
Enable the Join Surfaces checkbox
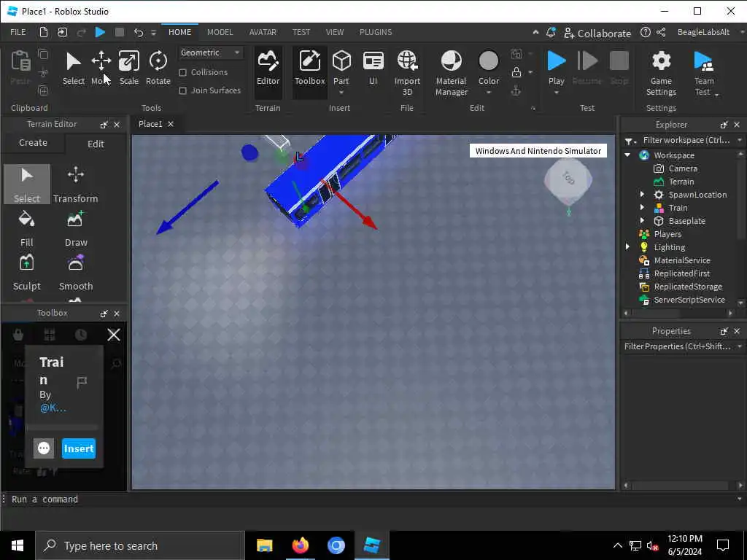(182, 90)
